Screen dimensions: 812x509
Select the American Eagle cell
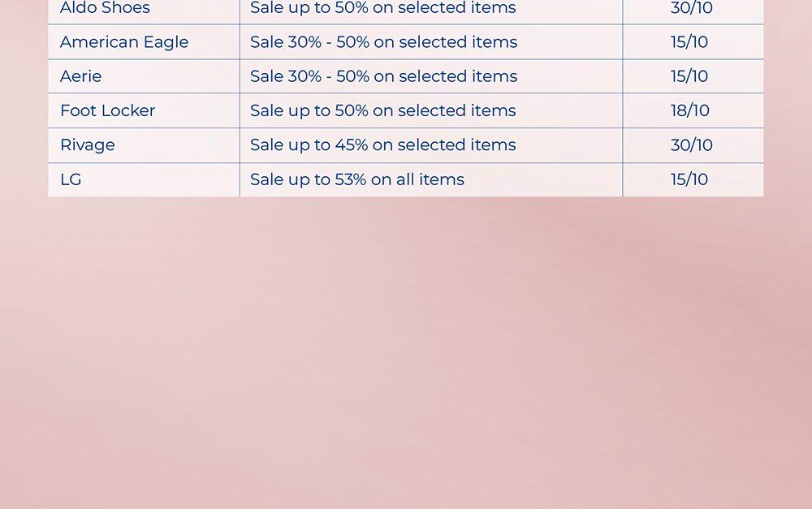click(123, 42)
